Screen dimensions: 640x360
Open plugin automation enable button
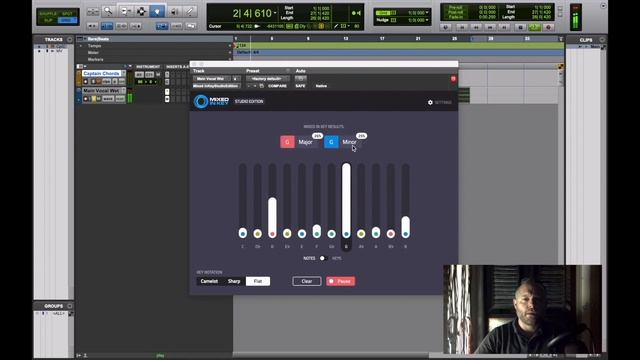tap(301, 78)
